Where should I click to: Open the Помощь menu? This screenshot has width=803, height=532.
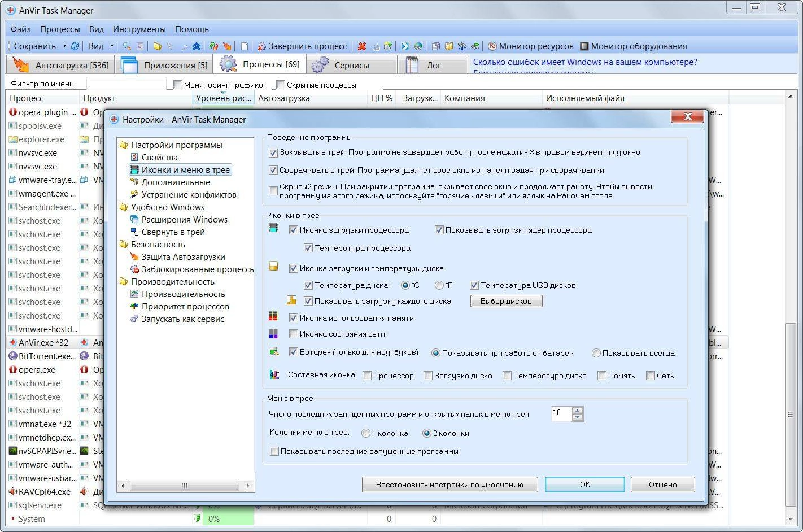(x=192, y=29)
